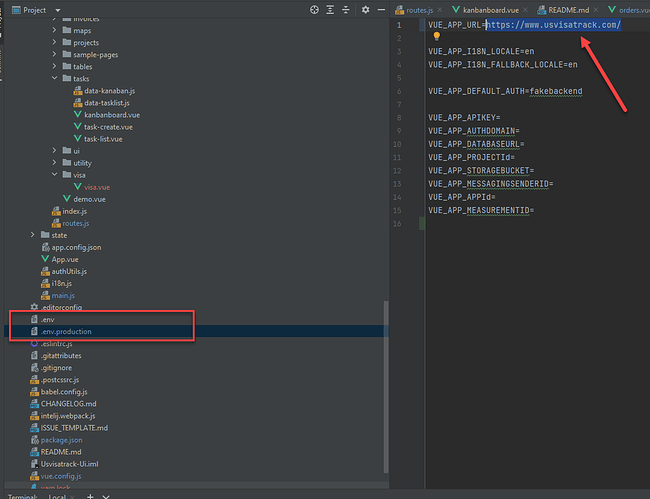Select data-kanaban.js file icon
Image resolution: width=650 pixels, height=499 pixels.
coord(78,91)
